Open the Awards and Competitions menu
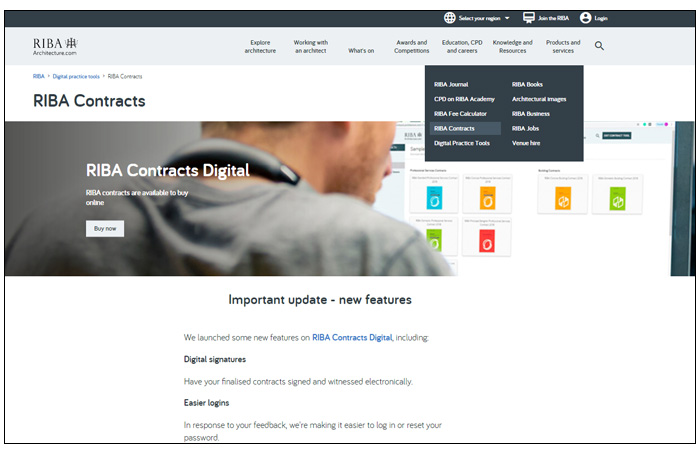The width and height of the screenshot is (700, 455). pyautogui.click(x=412, y=46)
